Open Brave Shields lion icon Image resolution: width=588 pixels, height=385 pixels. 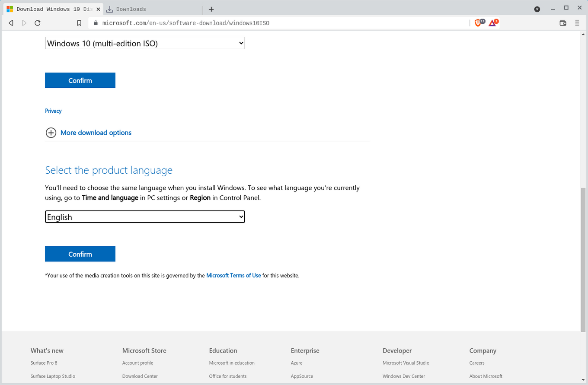478,23
